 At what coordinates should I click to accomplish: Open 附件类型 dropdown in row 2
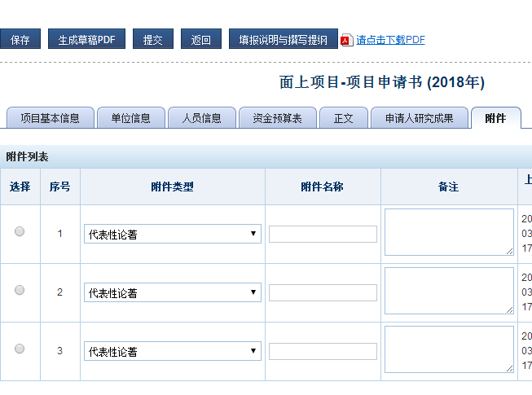click(x=173, y=292)
